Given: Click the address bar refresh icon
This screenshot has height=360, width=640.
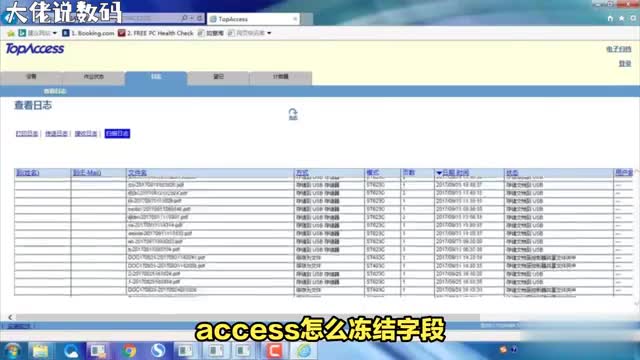Looking at the screenshot, I should (x=200, y=18).
